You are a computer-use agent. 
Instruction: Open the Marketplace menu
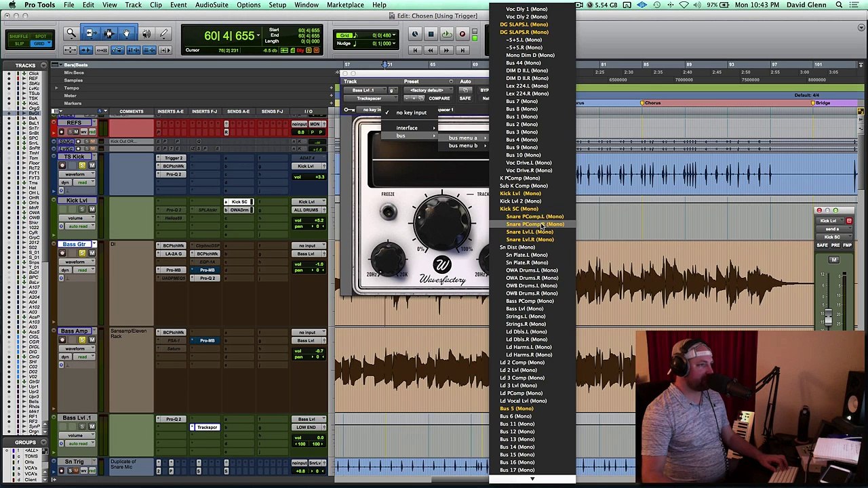pos(345,5)
